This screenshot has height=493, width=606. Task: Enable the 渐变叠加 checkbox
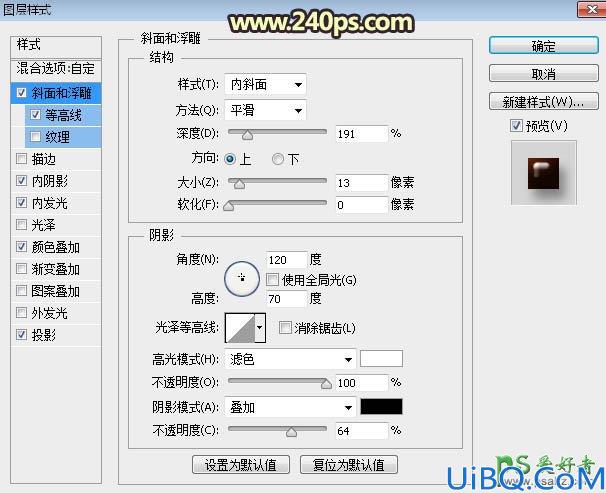pyautogui.click(x=22, y=269)
